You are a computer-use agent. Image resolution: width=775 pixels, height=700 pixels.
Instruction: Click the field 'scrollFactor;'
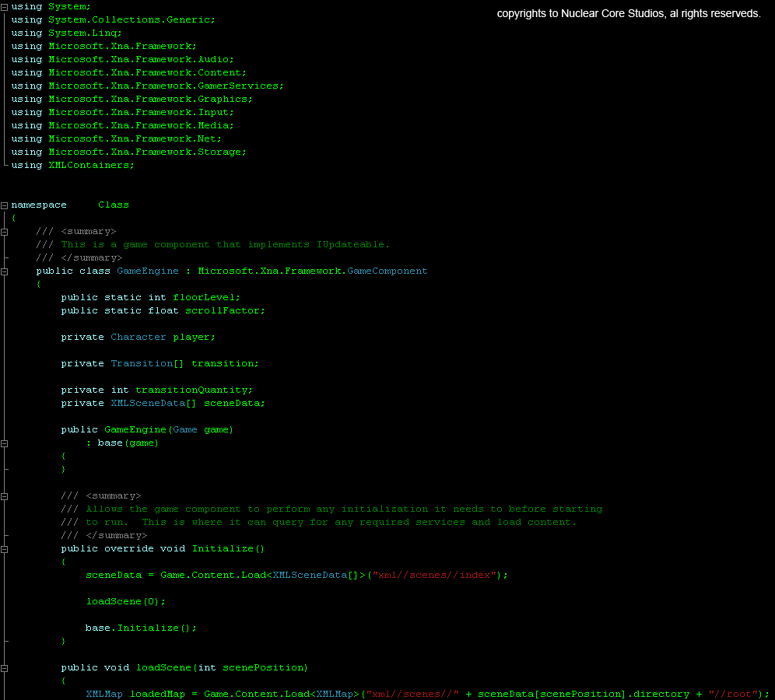tap(226, 311)
